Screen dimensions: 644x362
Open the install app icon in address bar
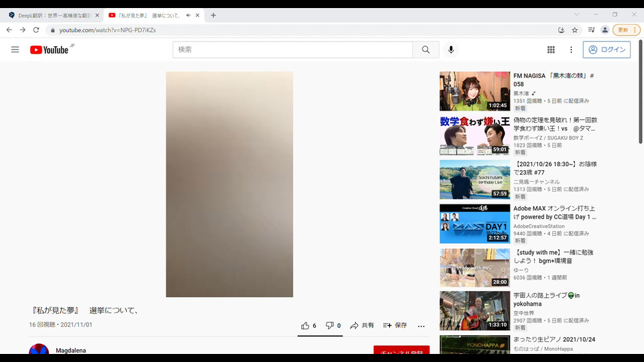tap(561, 30)
